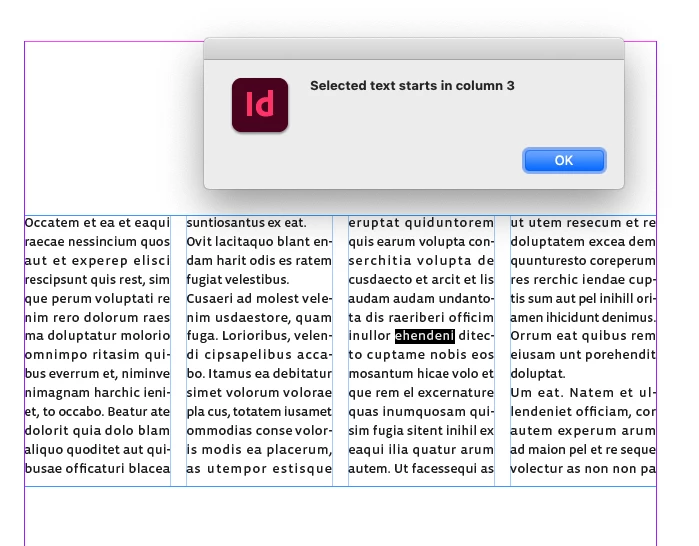Click the line 'ut utem resecum et re'

coord(583,222)
